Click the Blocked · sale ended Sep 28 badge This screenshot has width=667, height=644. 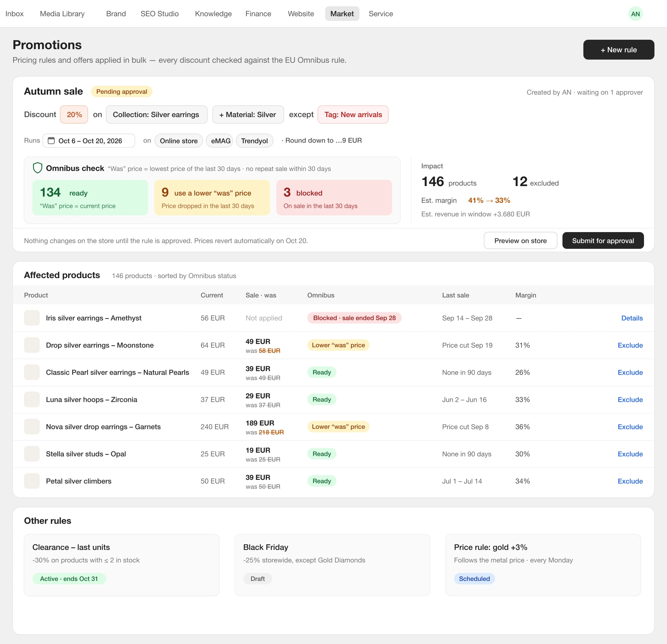click(x=354, y=318)
